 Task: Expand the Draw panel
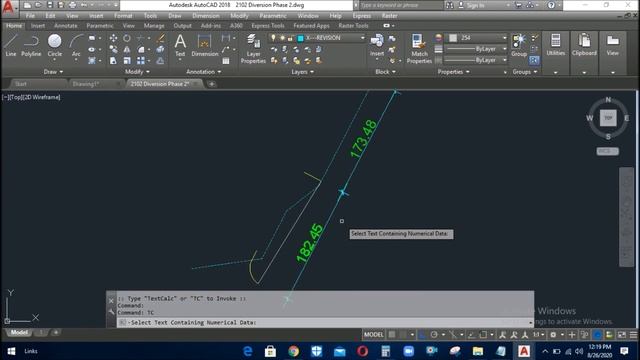[53, 72]
